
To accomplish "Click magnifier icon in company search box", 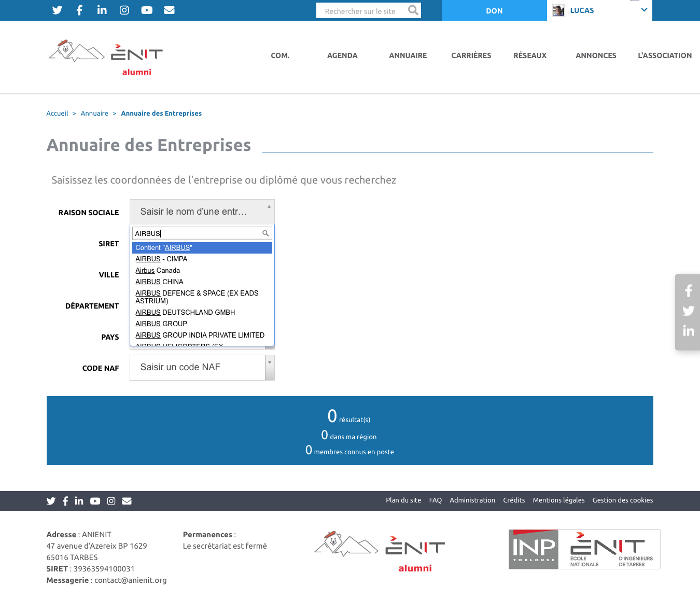I will [265, 233].
